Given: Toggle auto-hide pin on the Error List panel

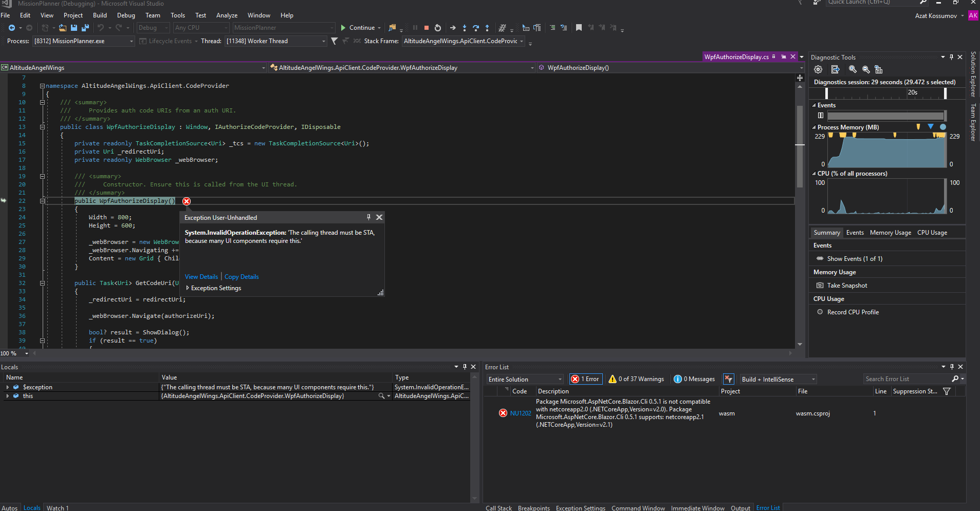Looking at the screenshot, I should (952, 367).
